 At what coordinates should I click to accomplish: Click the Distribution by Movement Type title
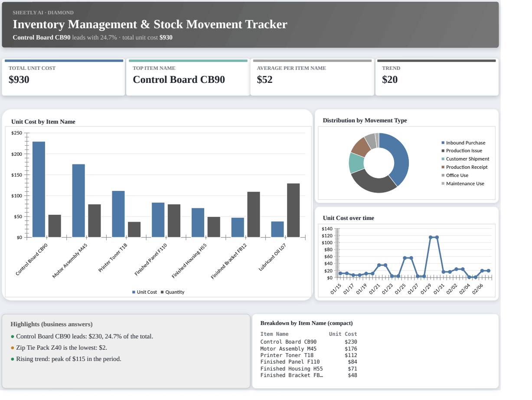coord(365,121)
